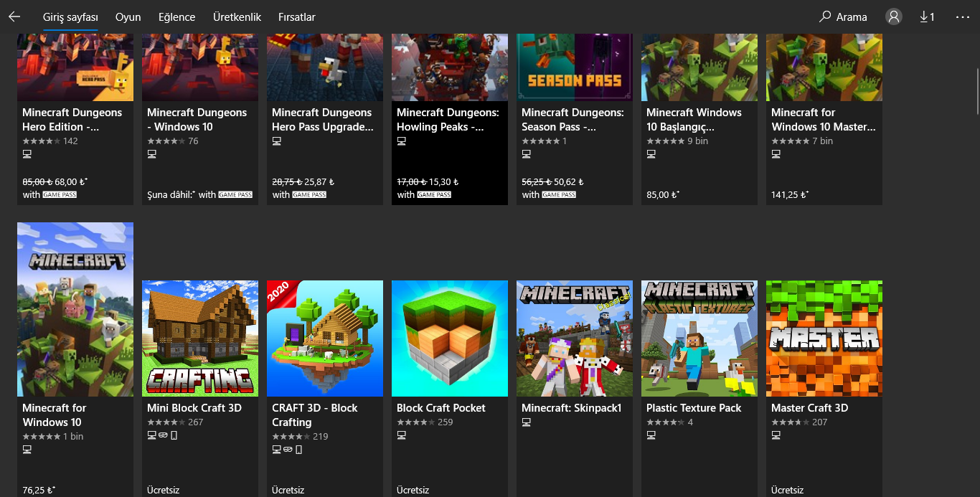Click PC device icon on Plastic Texture Pack
The image size is (980, 497).
[651, 435]
